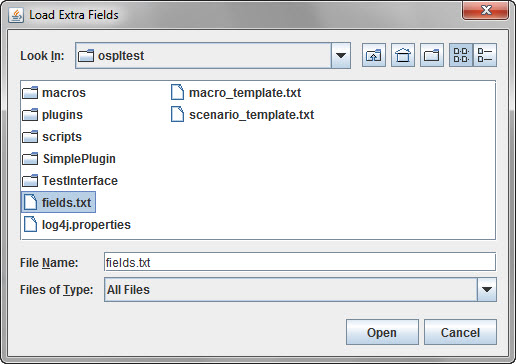Select the scenario_template.txt file

pyautogui.click(x=242, y=115)
